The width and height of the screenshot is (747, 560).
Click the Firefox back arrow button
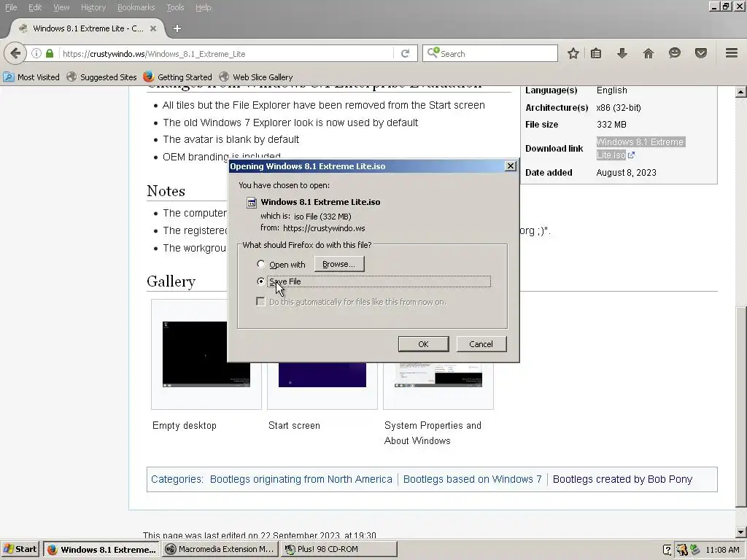15,53
